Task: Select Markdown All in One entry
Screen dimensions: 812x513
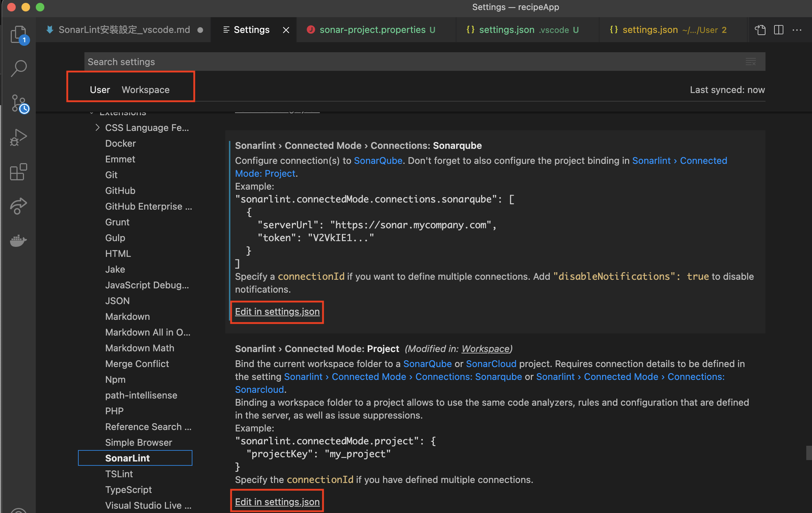Action: tap(148, 332)
